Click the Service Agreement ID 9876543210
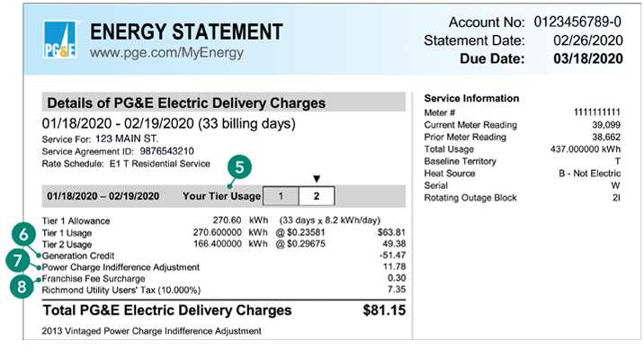The image size is (644, 350). (166, 151)
